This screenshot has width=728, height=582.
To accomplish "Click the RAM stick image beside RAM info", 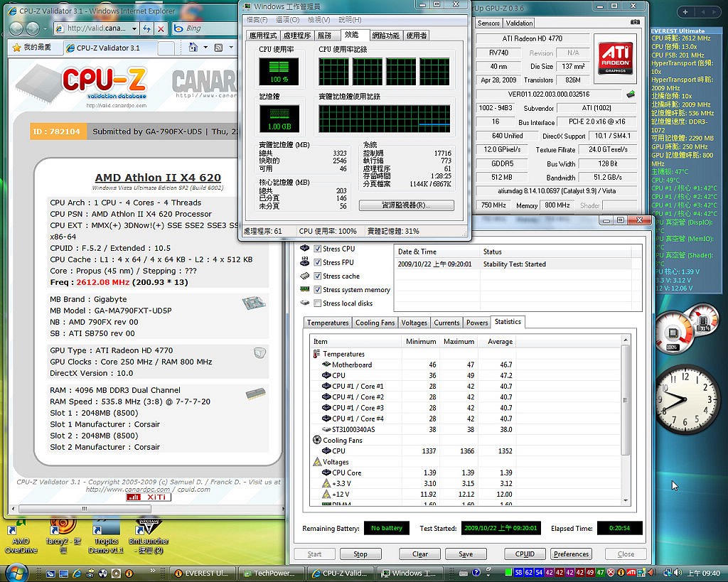I will coord(255,394).
